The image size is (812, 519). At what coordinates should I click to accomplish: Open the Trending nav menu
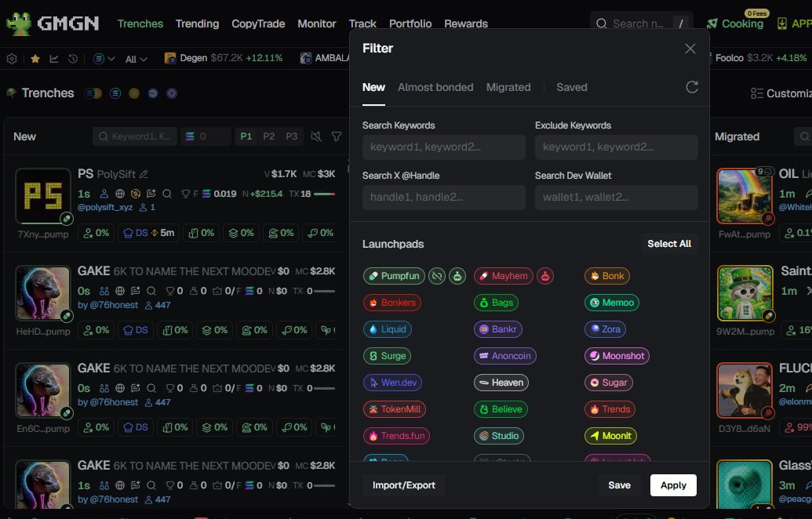tap(197, 24)
